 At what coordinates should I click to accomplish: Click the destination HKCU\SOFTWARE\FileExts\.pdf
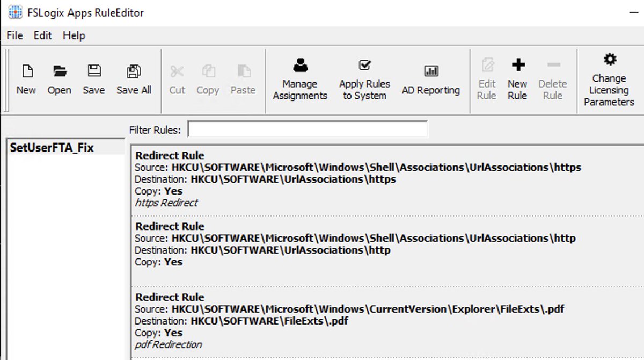click(x=269, y=321)
